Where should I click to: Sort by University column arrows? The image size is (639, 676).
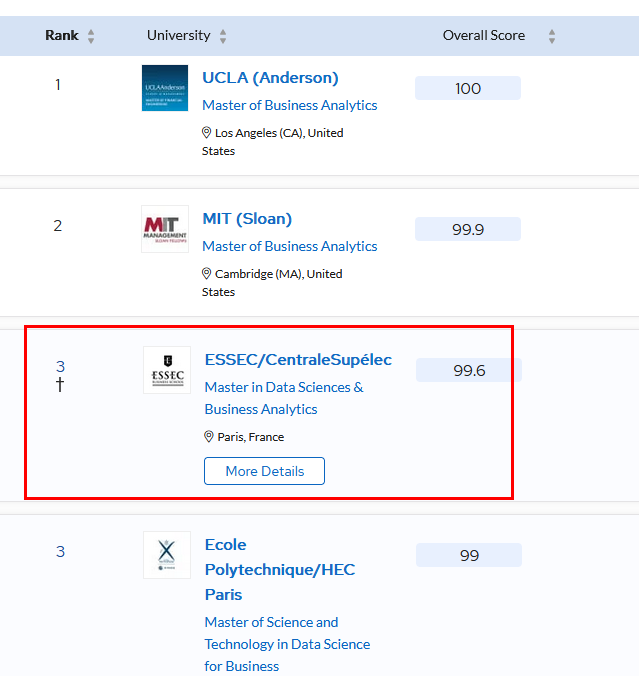point(223,36)
